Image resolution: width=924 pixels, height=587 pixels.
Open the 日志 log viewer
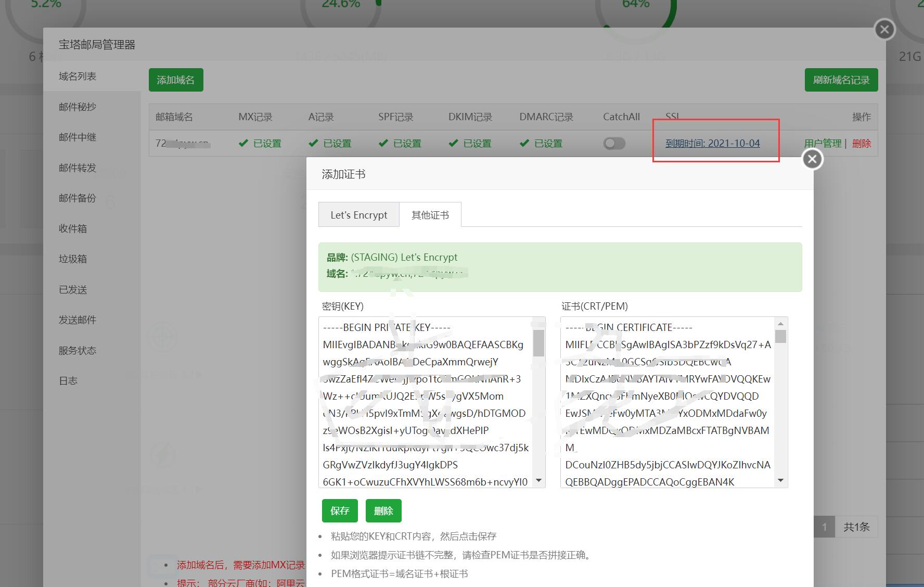pos(68,380)
